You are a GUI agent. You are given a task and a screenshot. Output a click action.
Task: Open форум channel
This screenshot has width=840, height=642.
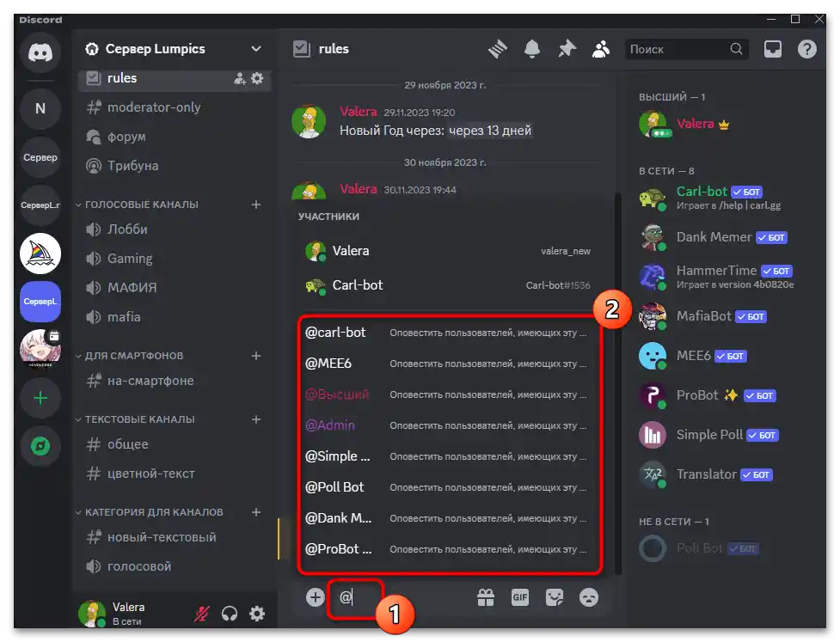tap(175, 137)
